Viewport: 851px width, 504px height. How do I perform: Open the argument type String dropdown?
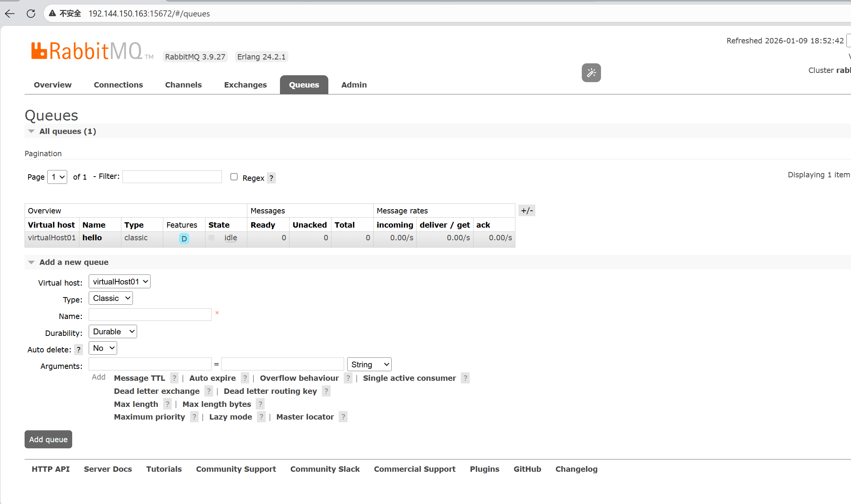click(369, 364)
